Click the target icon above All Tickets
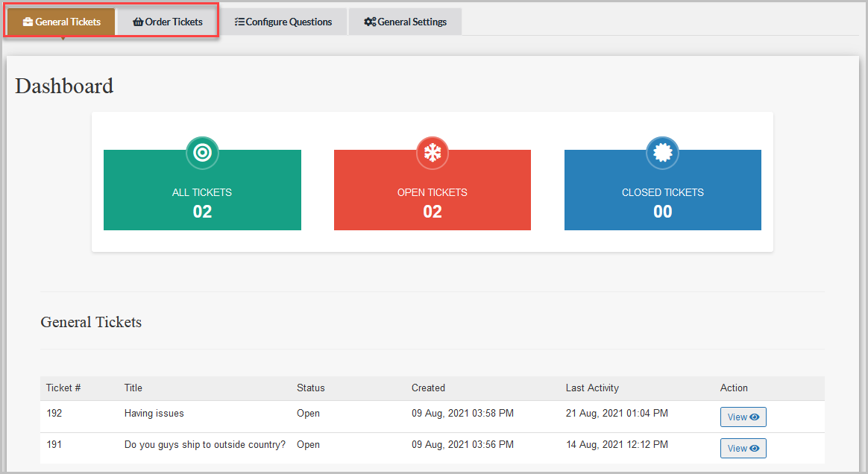The image size is (868, 474). (x=202, y=153)
